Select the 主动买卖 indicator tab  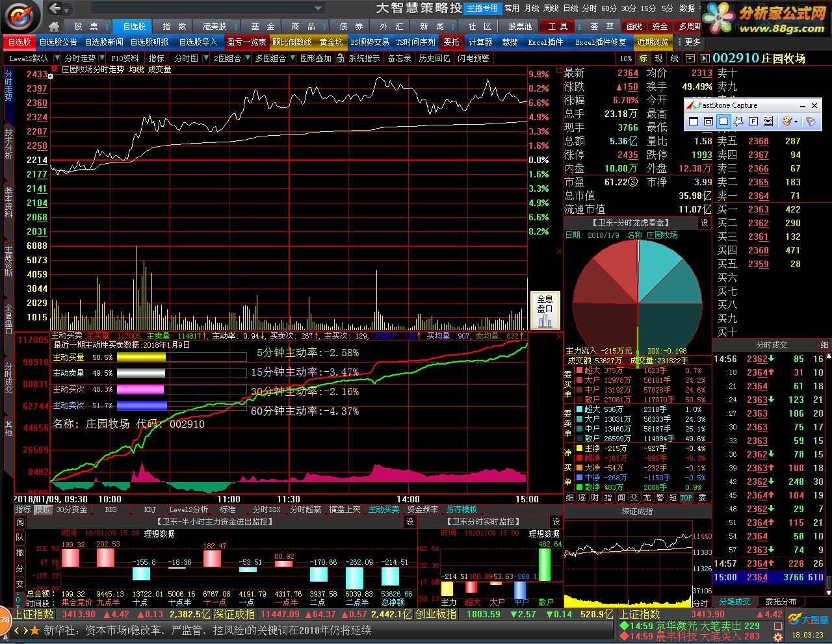click(383, 509)
